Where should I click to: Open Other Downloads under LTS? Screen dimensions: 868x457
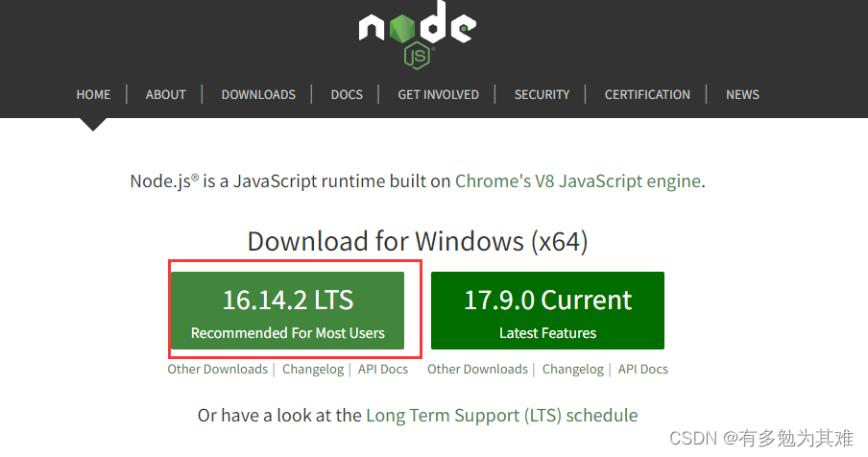coord(218,369)
